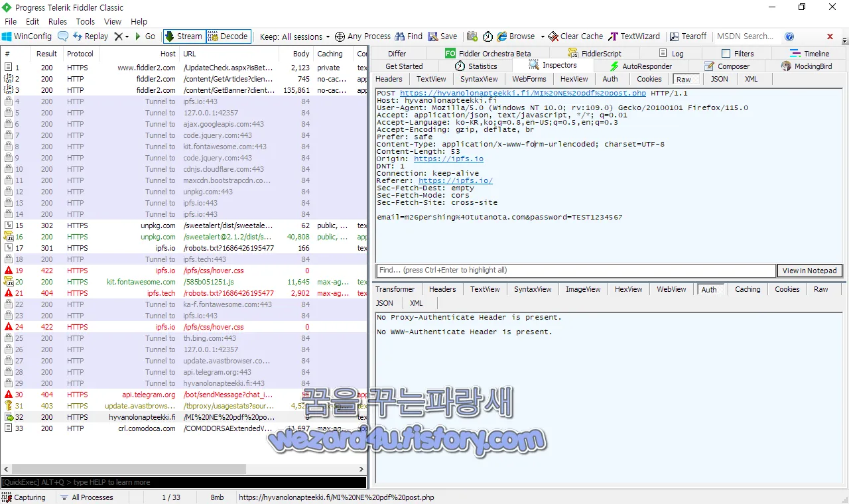This screenshot has height=504, width=849.
Task: Click Clear Cache
Action: click(x=576, y=36)
